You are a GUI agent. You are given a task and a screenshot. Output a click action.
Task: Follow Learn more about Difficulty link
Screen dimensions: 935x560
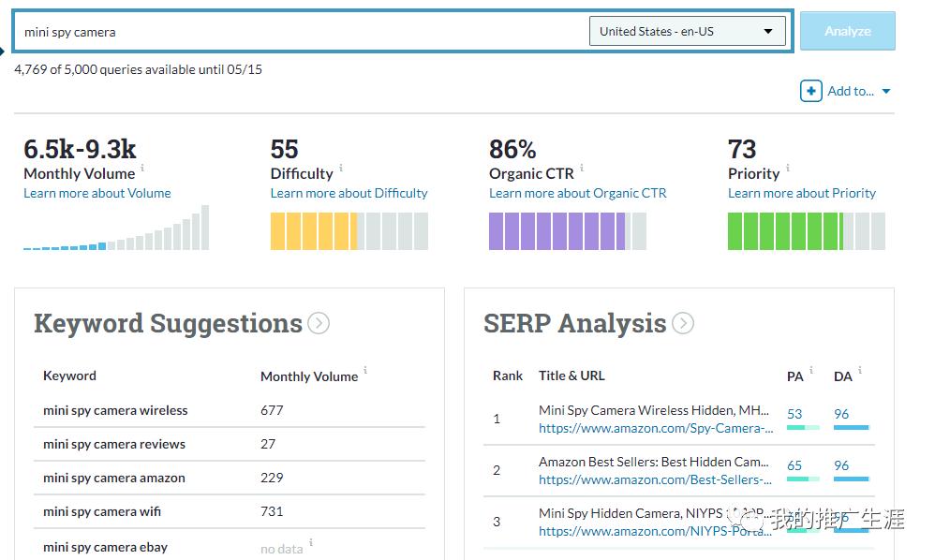(349, 193)
